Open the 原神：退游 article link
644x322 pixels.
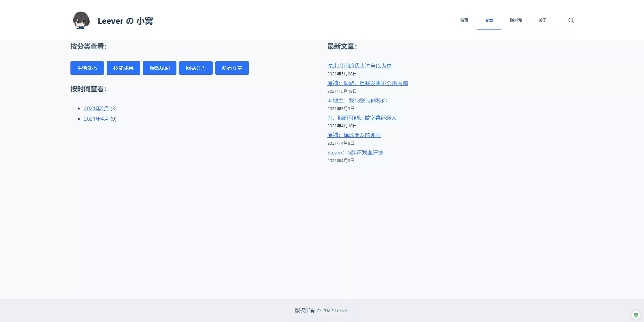pos(367,83)
